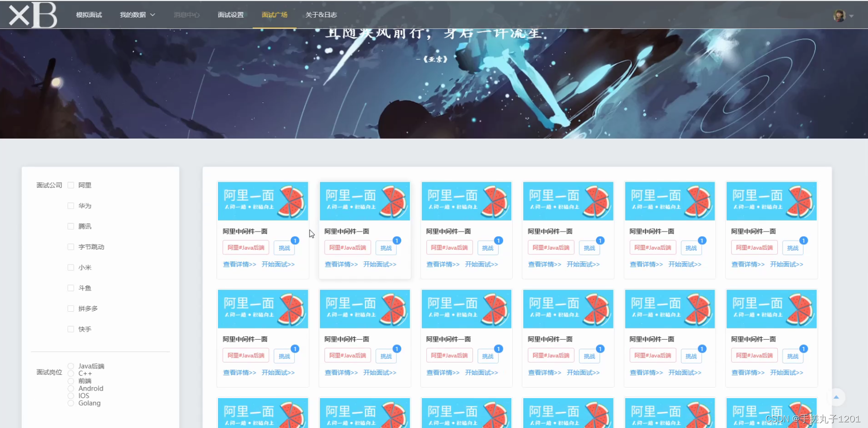The image size is (868, 428).
Task: Click 开始面试>> on first card, top row
Action: (x=278, y=264)
